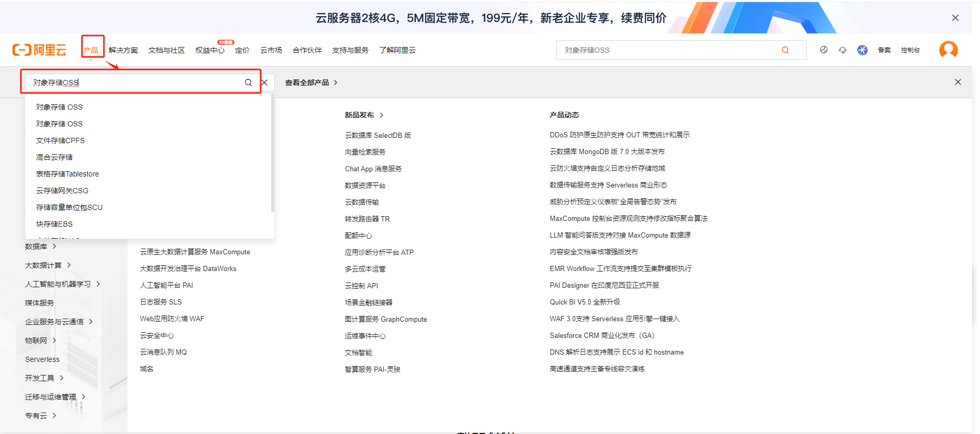This screenshot has height=434, width=980.
Task: Open 向量检索服务
Action: coord(365,152)
